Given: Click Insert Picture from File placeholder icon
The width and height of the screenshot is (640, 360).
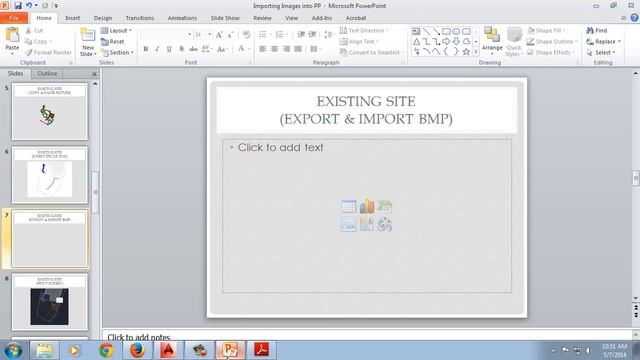Looking at the screenshot, I should (349, 224).
